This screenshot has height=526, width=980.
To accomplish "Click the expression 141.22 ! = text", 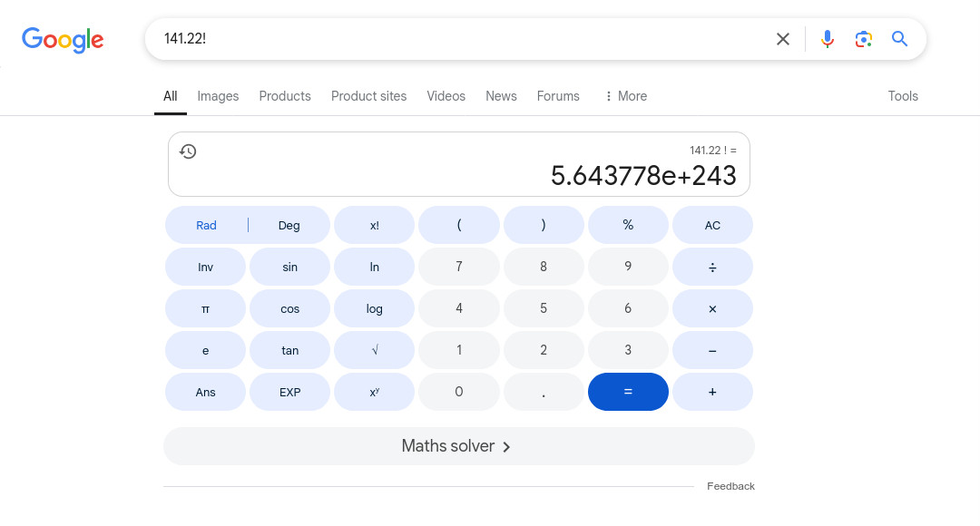I will tap(713, 151).
